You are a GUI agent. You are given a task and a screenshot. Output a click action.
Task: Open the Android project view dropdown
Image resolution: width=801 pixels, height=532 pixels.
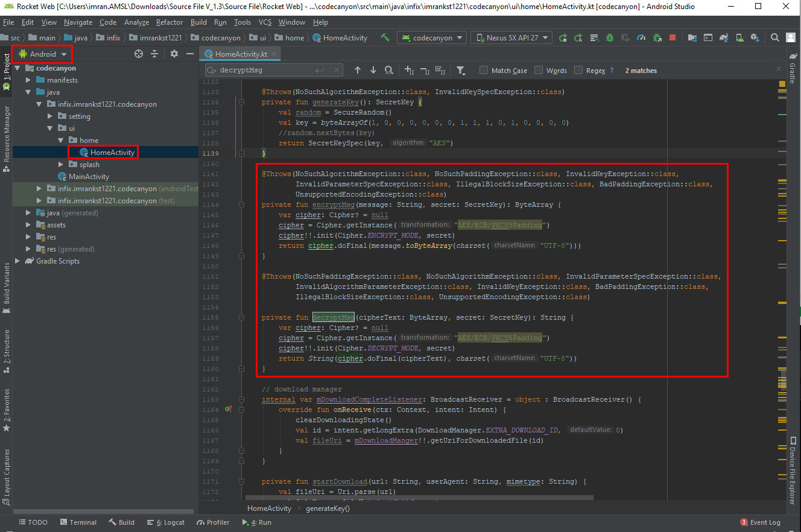(x=43, y=54)
